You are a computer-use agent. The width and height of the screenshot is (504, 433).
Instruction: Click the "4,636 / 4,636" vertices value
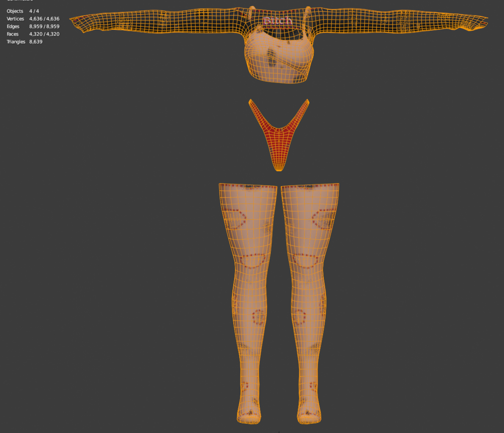pyautogui.click(x=44, y=19)
